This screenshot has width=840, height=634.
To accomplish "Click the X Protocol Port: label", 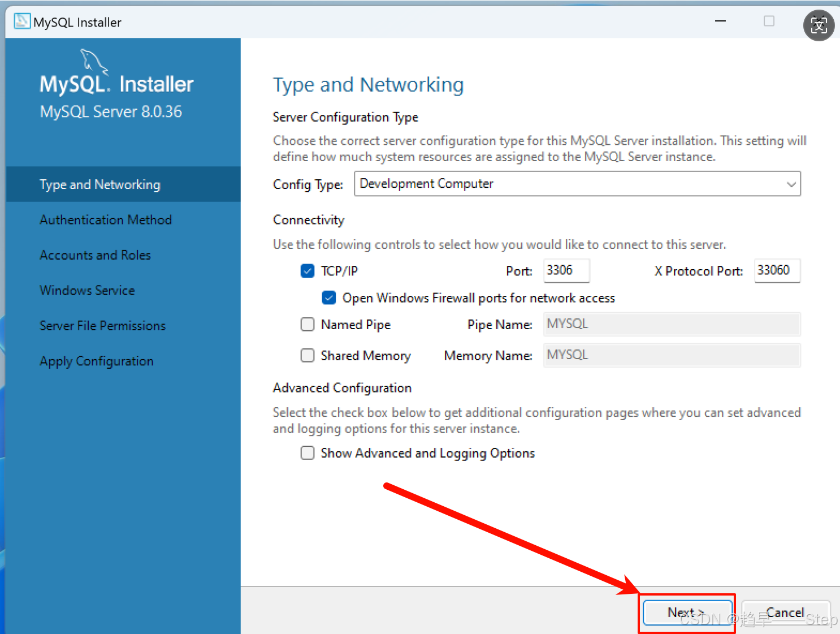I will pos(699,271).
